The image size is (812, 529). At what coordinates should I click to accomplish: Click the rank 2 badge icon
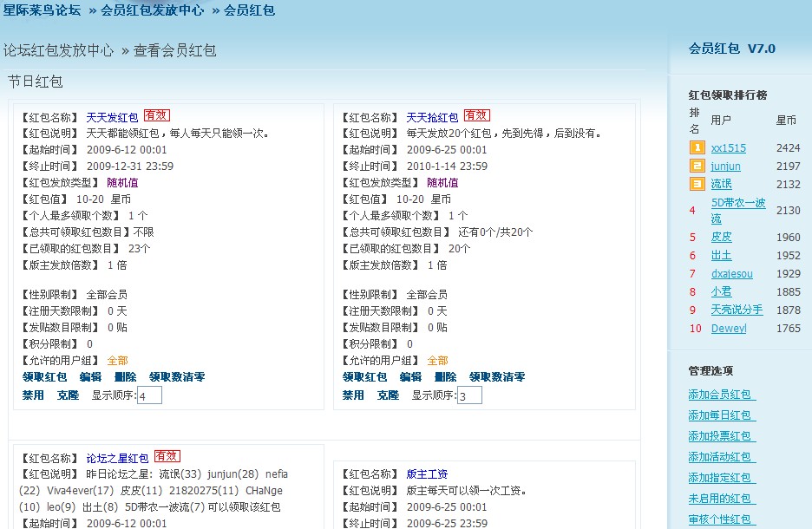pos(697,166)
